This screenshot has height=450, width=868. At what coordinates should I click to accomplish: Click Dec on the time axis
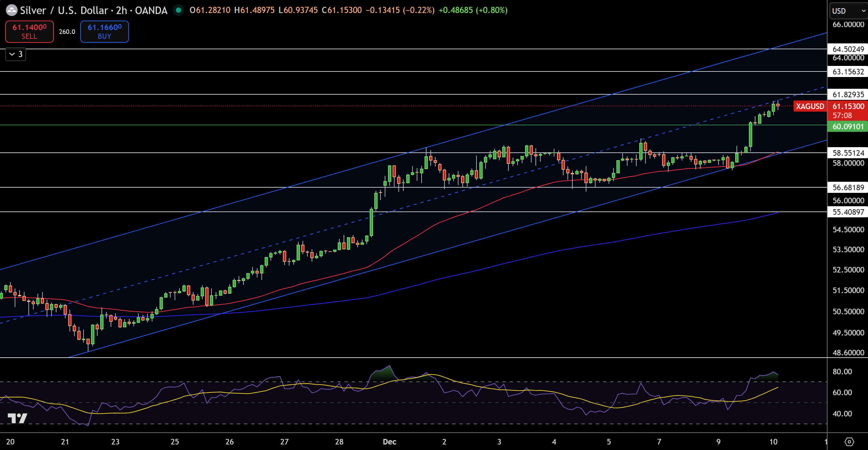click(390, 442)
